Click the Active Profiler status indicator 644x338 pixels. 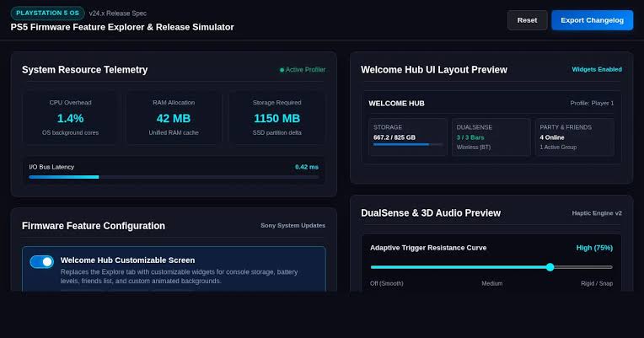tap(303, 70)
